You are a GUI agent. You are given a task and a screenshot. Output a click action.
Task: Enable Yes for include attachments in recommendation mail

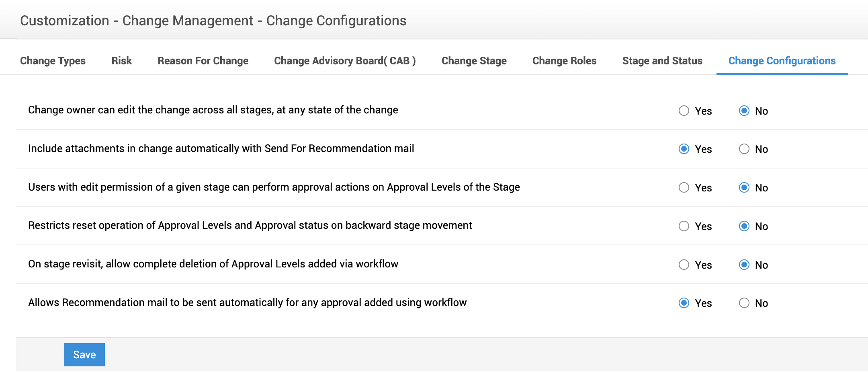coord(684,149)
